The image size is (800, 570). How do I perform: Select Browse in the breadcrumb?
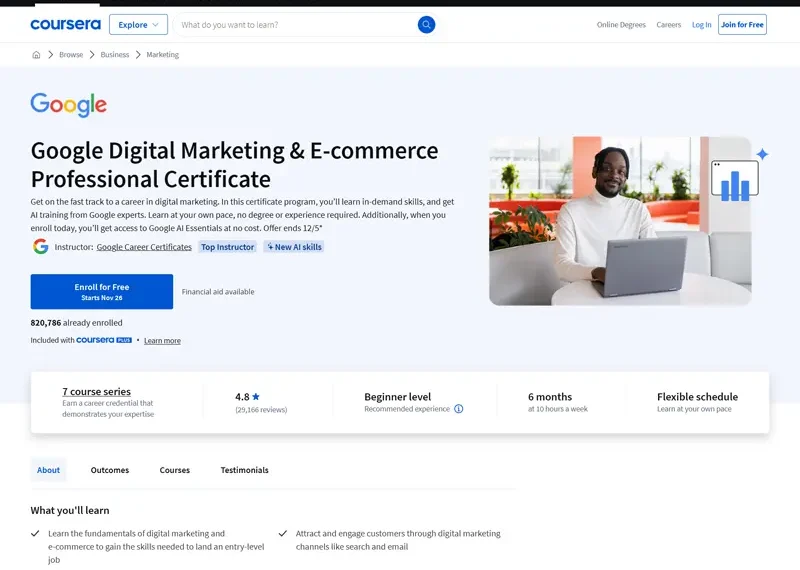pos(71,55)
